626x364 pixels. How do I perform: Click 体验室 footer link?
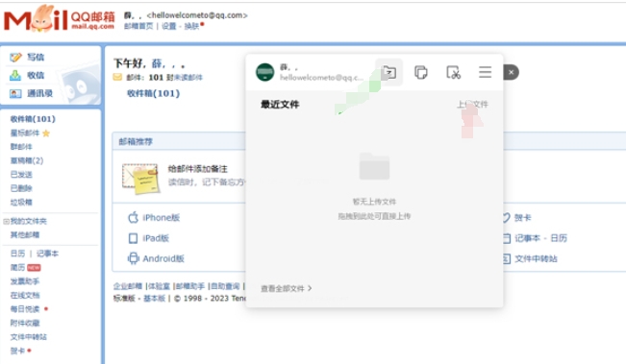[x=160, y=286]
